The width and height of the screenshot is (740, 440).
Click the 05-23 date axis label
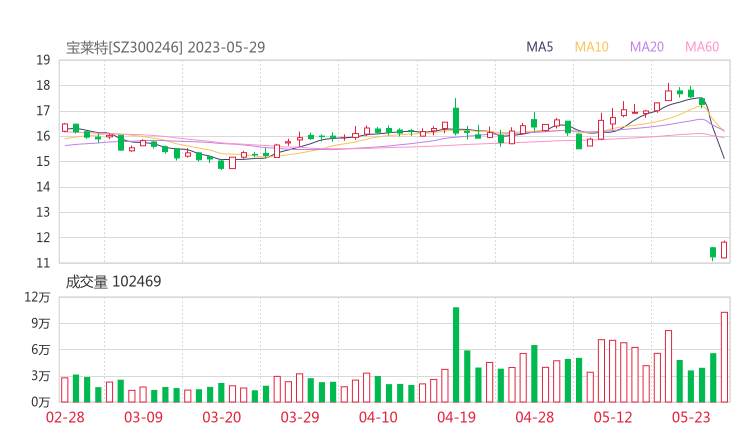click(x=691, y=417)
